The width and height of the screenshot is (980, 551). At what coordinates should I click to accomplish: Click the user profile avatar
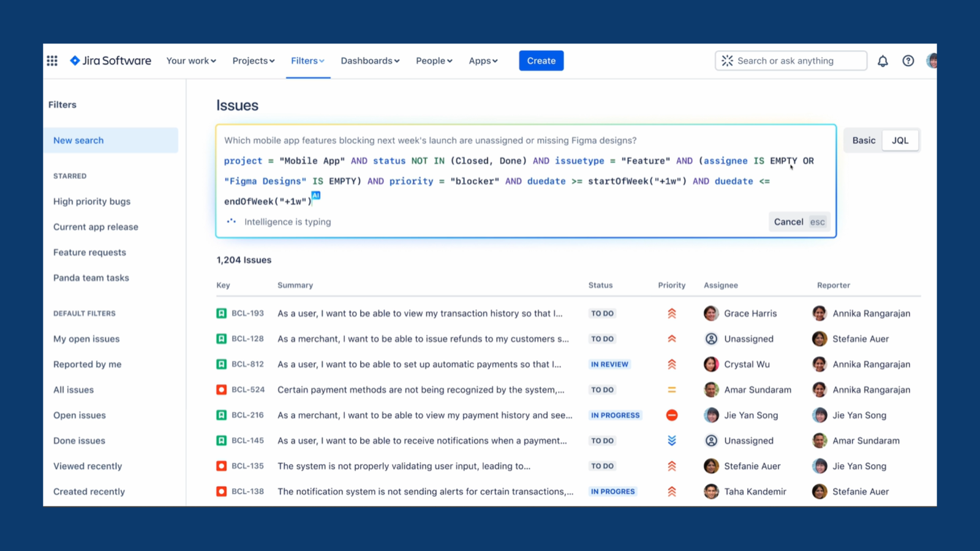coord(932,61)
